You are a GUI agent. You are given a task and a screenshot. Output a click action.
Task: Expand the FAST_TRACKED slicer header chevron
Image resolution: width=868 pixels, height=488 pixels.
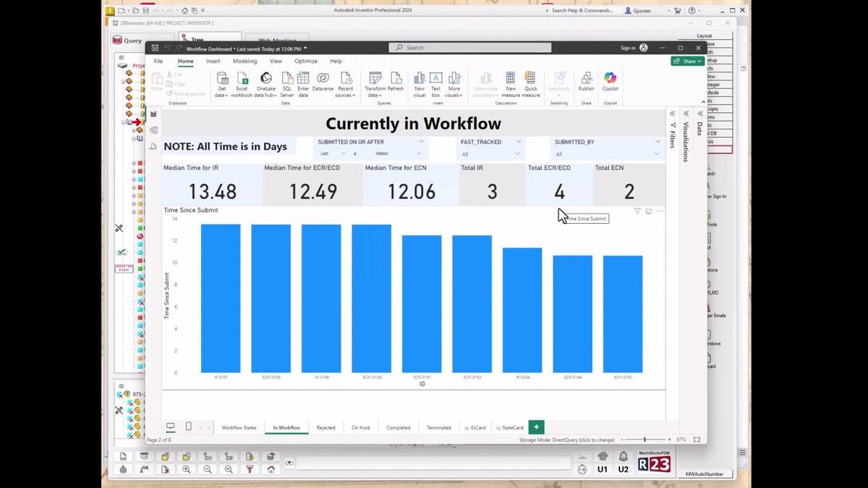[517, 142]
